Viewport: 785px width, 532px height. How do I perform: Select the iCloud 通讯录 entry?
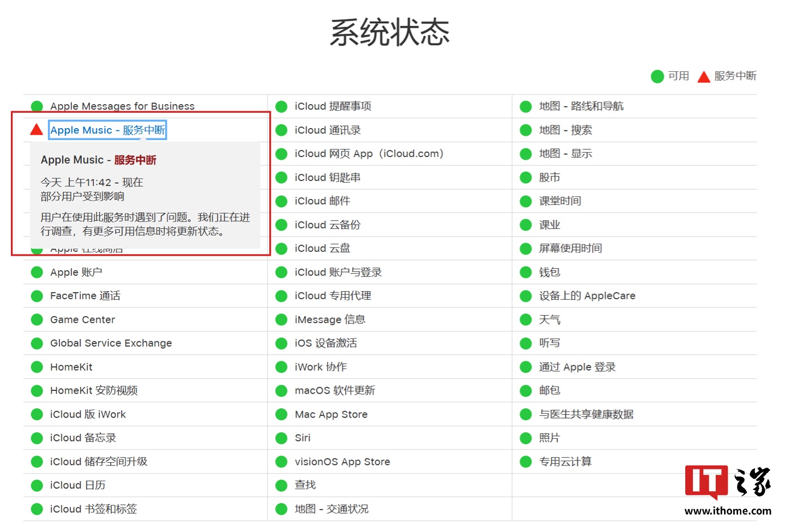click(x=328, y=130)
